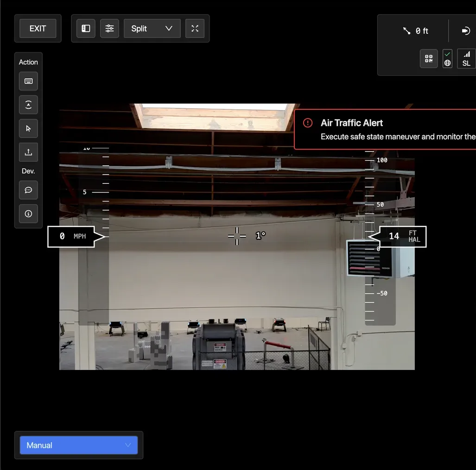
Task: Click the QR code scan button
Action: pos(429,59)
